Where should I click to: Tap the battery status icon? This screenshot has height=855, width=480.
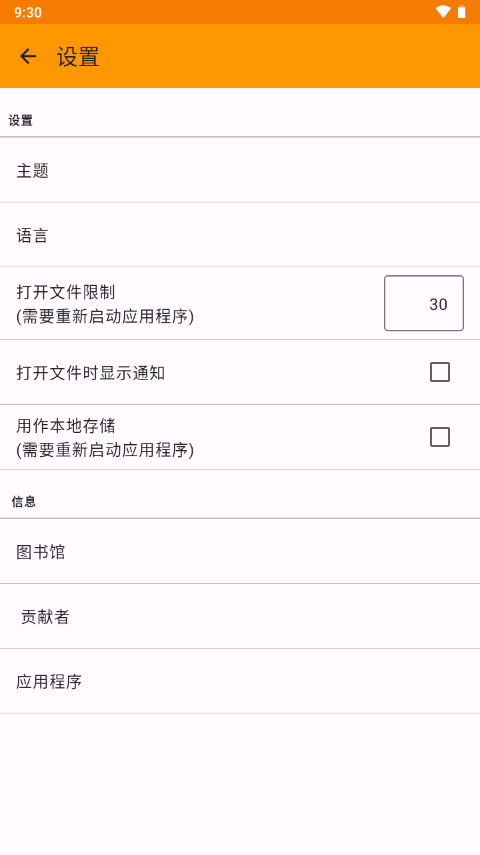tap(461, 11)
